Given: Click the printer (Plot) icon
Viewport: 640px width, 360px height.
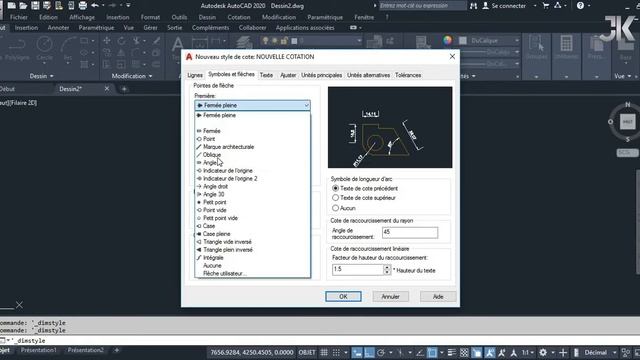Looking at the screenshot, I should coord(83,6).
